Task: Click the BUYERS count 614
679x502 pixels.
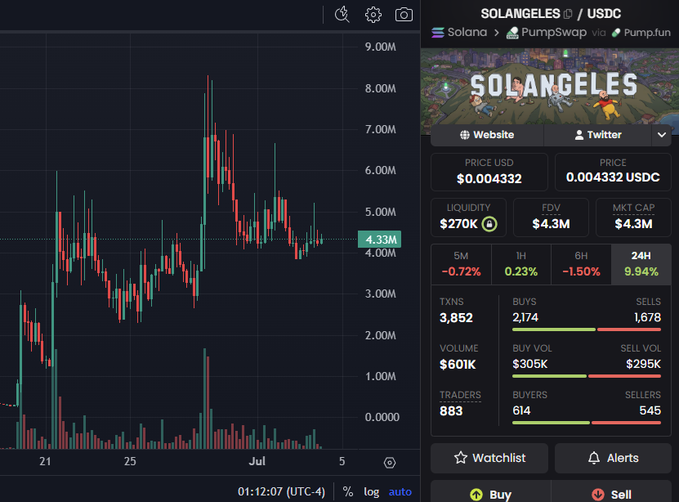Action: [x=521, y=411]
